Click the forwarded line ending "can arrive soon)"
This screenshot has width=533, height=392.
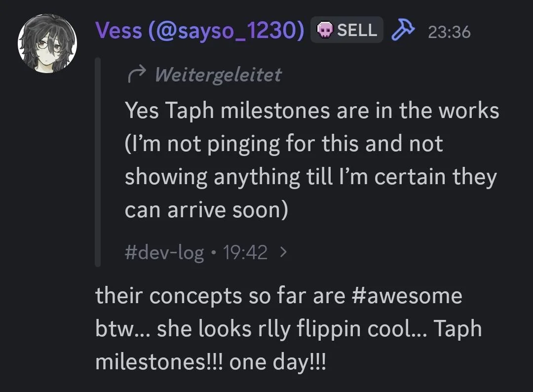pyautogui.click(x=206, y=210)
